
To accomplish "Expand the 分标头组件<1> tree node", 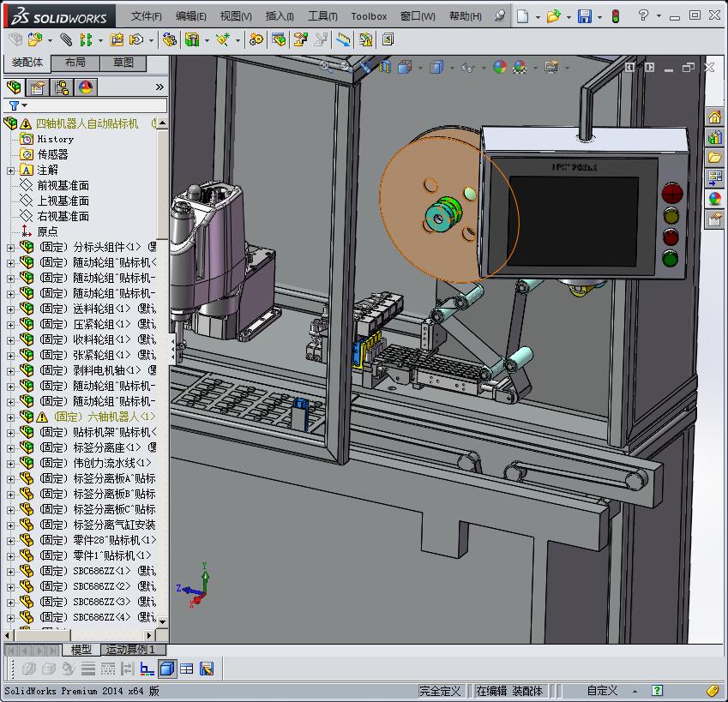I will click(10, 248).
